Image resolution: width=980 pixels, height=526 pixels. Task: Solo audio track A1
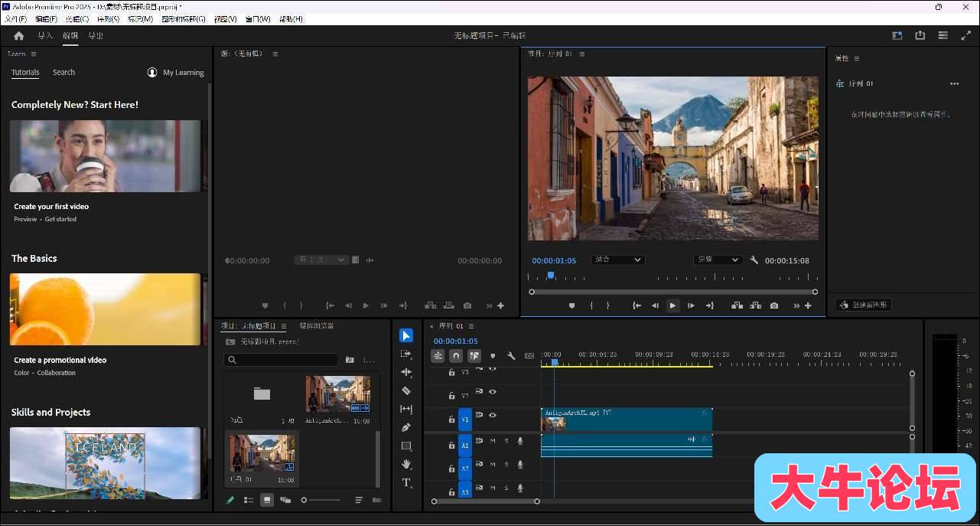[x=506, y=441]
